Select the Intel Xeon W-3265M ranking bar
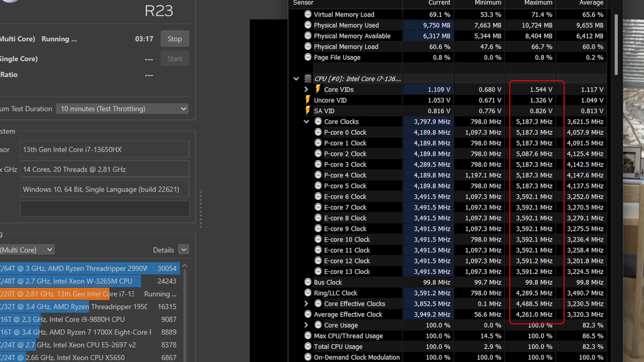 tap(90, 281)
